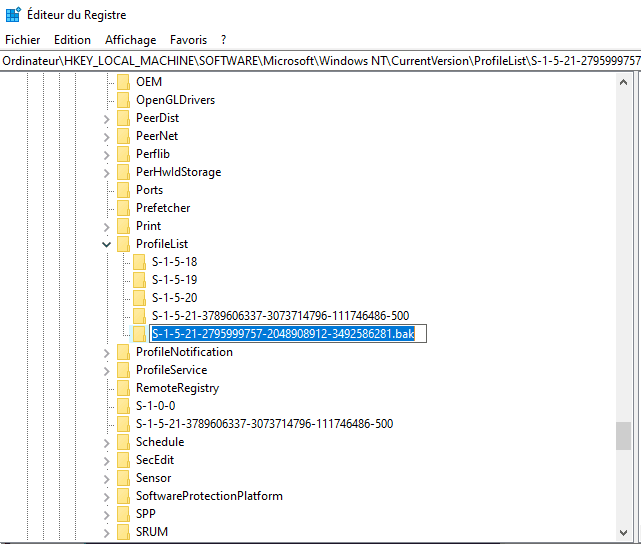
Task: Select the S-1-5-19 profile key label
Action: [175, 280]
